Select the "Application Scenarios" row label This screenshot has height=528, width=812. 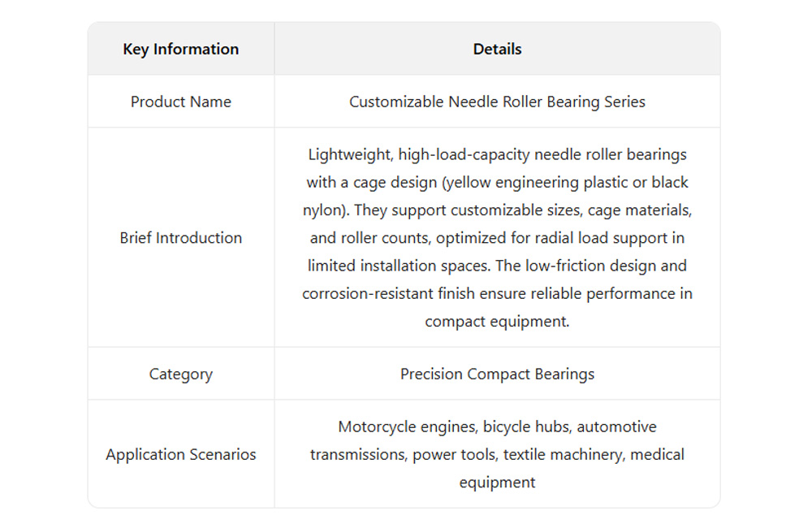click(x=180, y=455)
